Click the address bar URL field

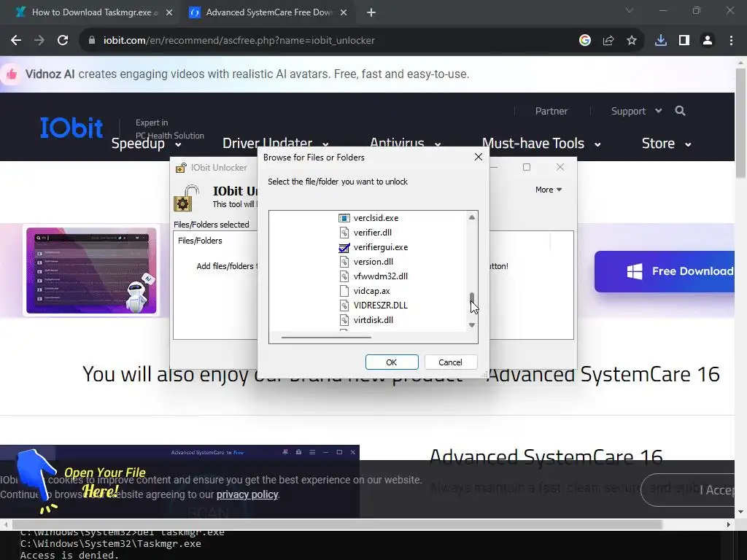(329, 41)
